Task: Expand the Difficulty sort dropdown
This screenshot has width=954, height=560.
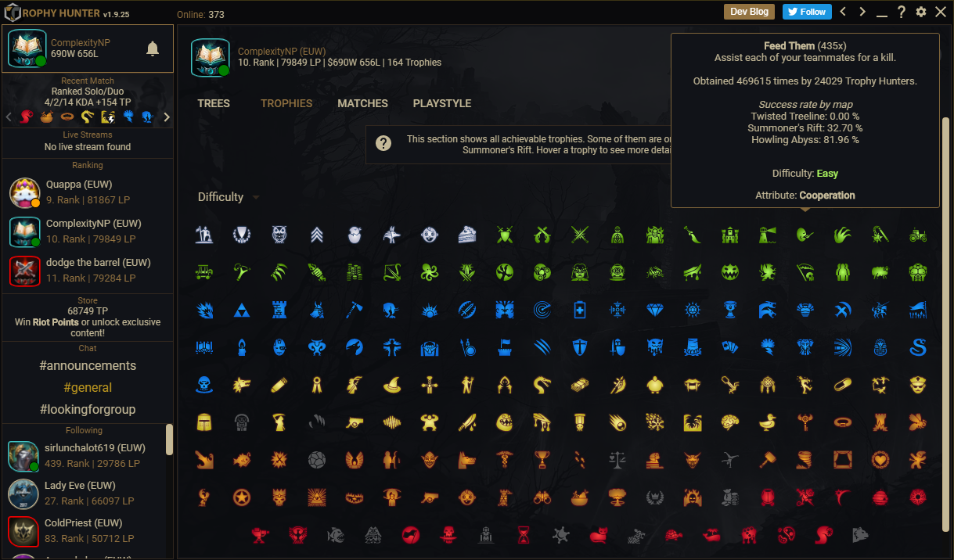Action: pyautogui.click(x=229, y=197)
